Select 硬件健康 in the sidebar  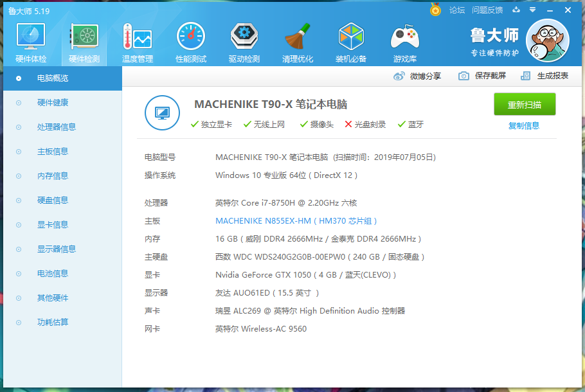pos(63,103)
